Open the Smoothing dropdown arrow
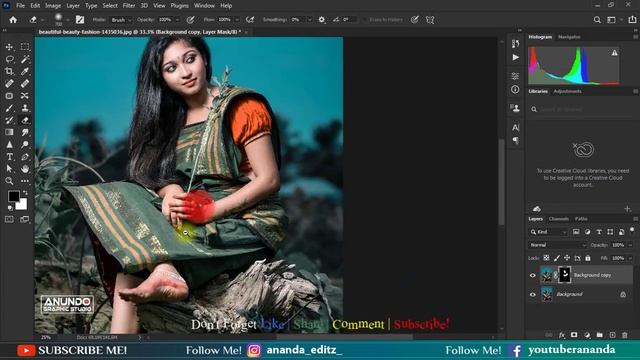Screen dimensions: 640x360 [x=309, y=20]
